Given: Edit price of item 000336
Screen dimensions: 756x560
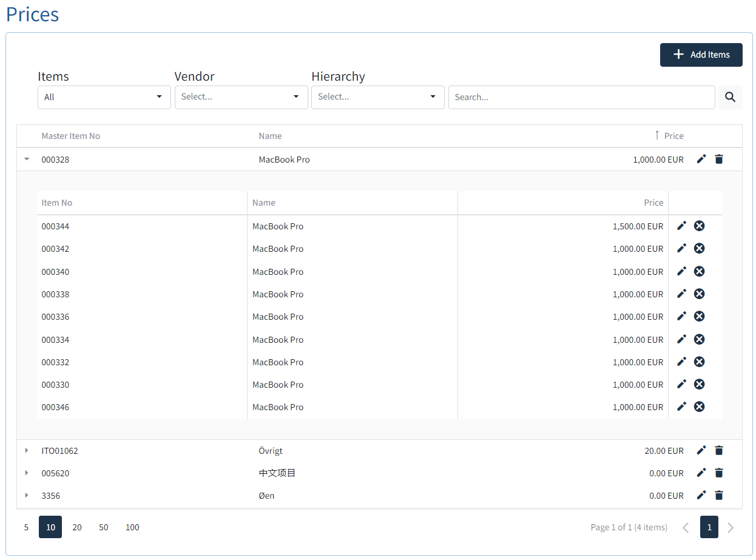Looking at the screenshot, I should pos(681,316).
